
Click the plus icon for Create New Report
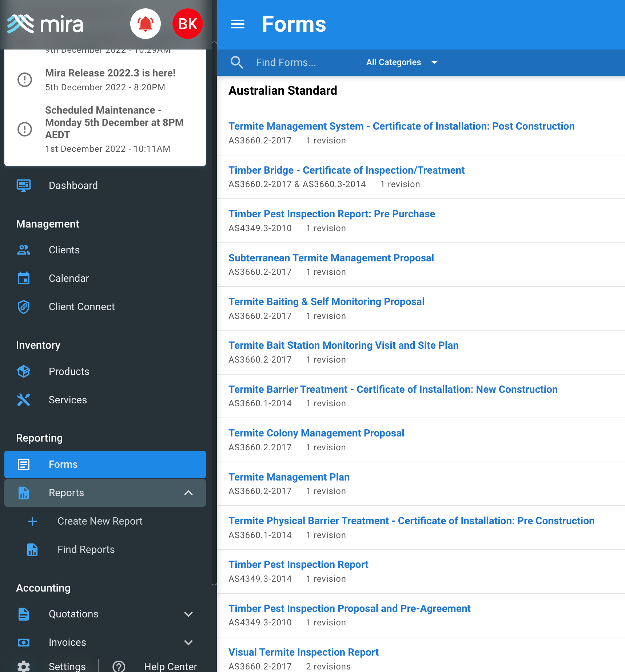pyautogui.click(x=32, y=521)
